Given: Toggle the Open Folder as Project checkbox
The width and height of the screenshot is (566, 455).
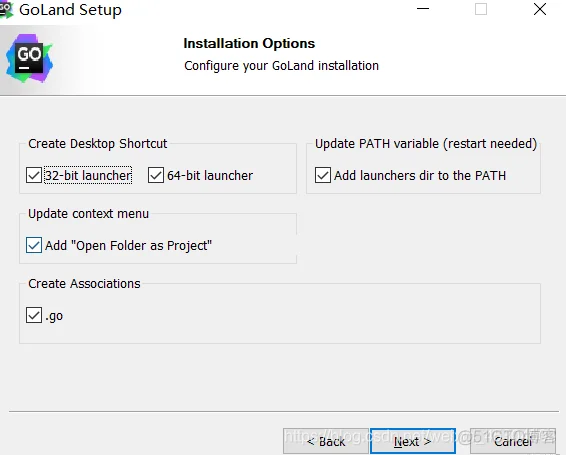Looking at the screenshot, I should 34,245.
